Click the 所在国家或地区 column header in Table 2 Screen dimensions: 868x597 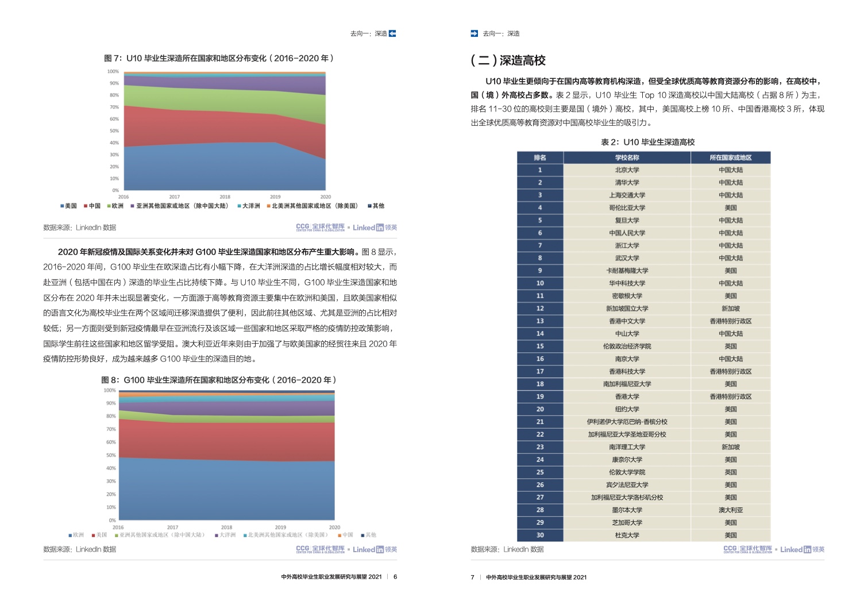tap(730, 157)
